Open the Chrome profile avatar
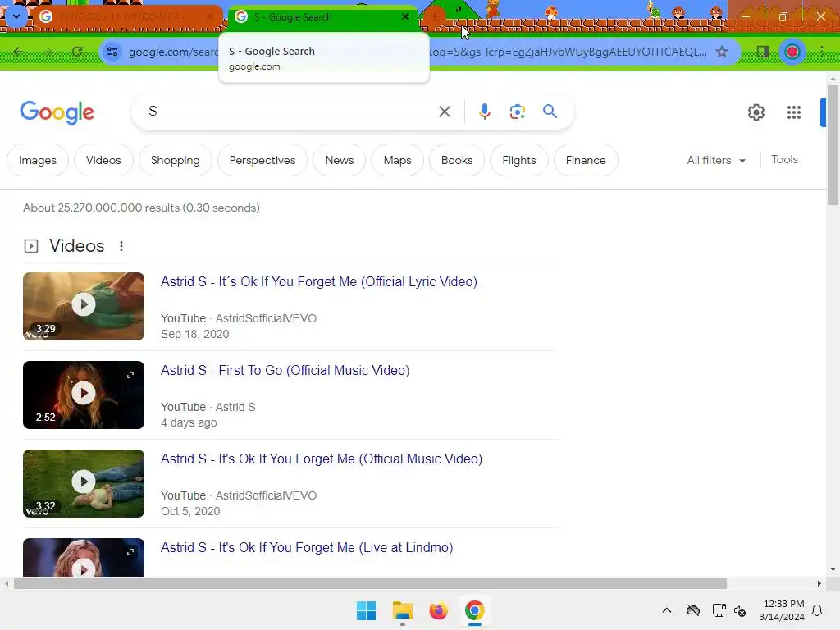Viewport: 840px width, 630px height. click(x=792, y=52)
